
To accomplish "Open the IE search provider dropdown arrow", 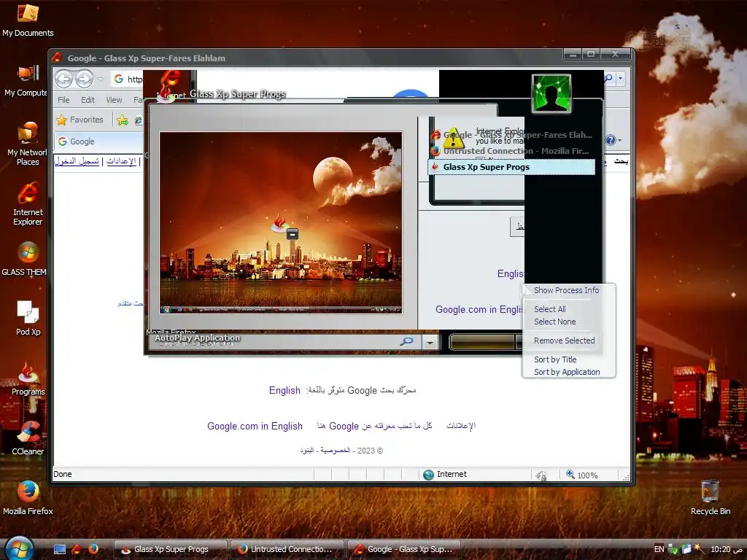I will point(620,78).
